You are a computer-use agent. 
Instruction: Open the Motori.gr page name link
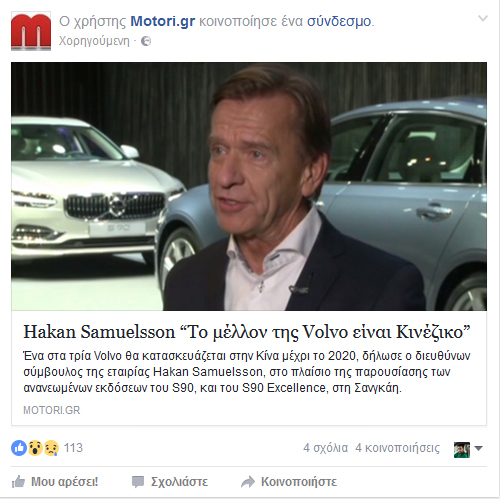[163, 21]
